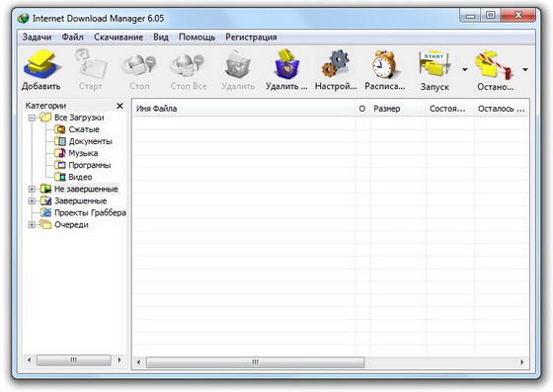Image resolution: width=553 pixels, height=392 pixels.
Task: Click right arrow of download list scrollbar
Action: pos(522,362)
